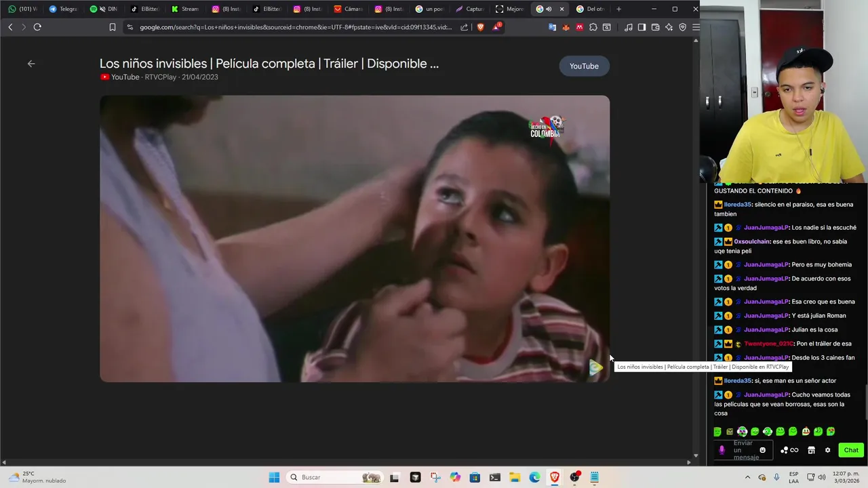Open Brave Rewards triangle icon

coord(496,27)
